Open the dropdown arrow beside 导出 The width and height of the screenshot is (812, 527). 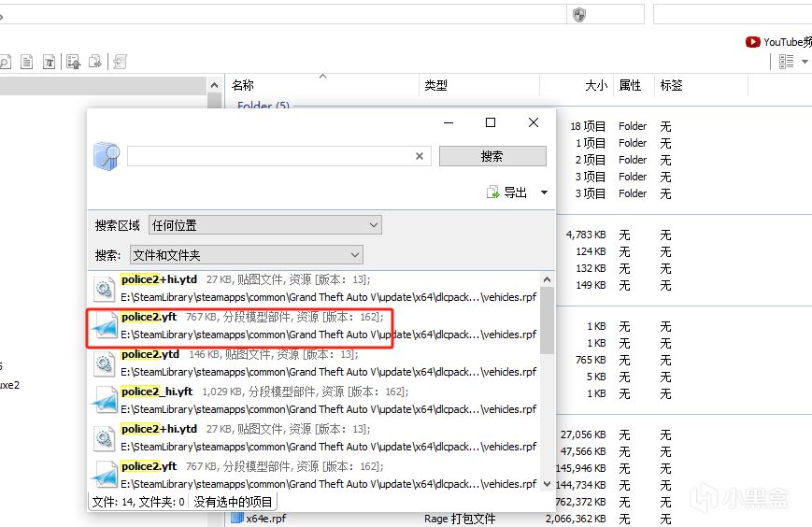[x=544, y=192]
